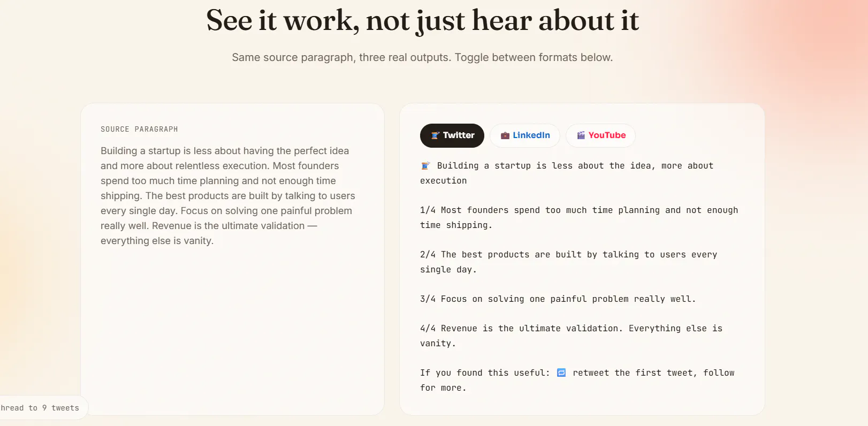Click source line "really well. Revenue is the ultimate validation —"

point(209,226)
